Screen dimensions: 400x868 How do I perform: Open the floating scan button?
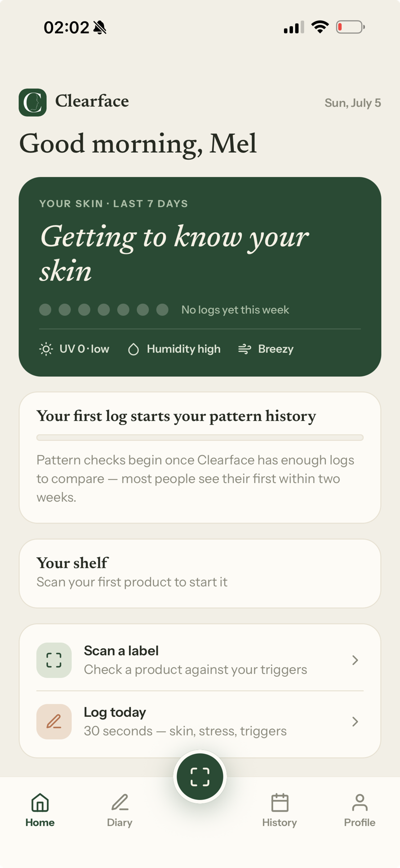click(x=200, y=776)
